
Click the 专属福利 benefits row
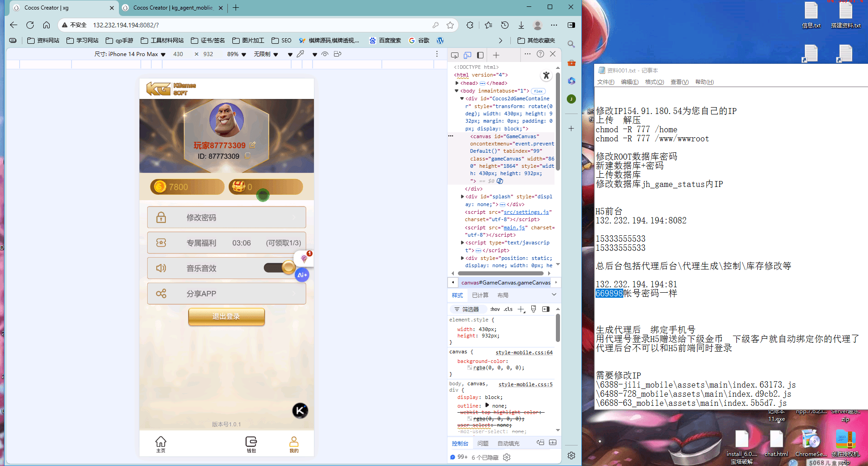(226, 243)
